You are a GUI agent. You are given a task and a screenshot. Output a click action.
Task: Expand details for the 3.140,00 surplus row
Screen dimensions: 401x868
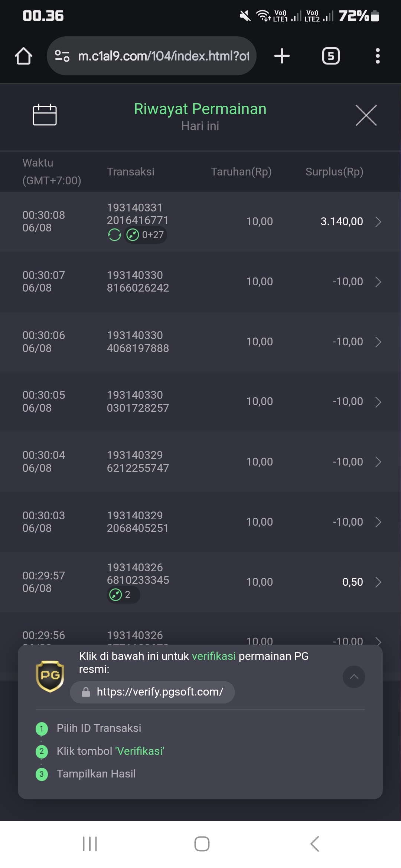378,222
